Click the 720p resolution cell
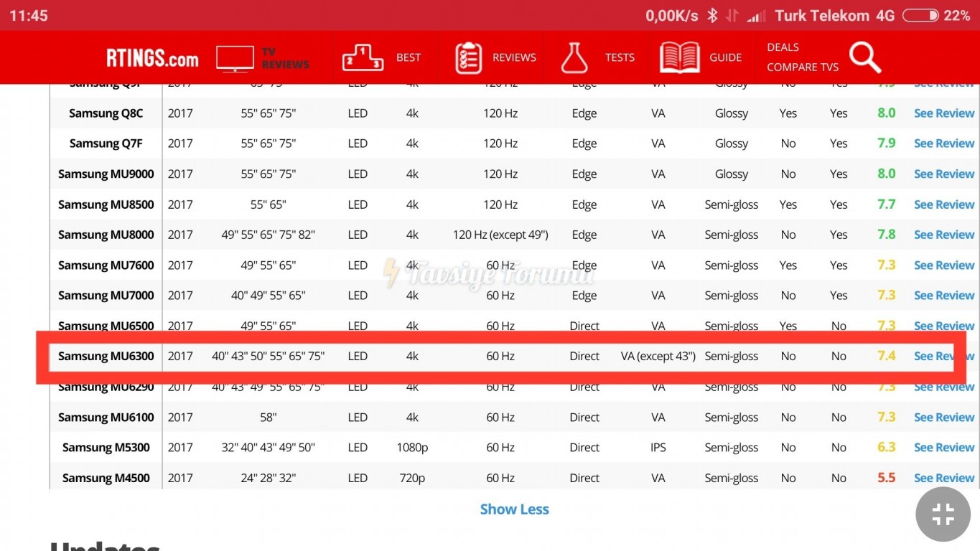This screenshot has height=551, width=980. click(x=412, y=479)
